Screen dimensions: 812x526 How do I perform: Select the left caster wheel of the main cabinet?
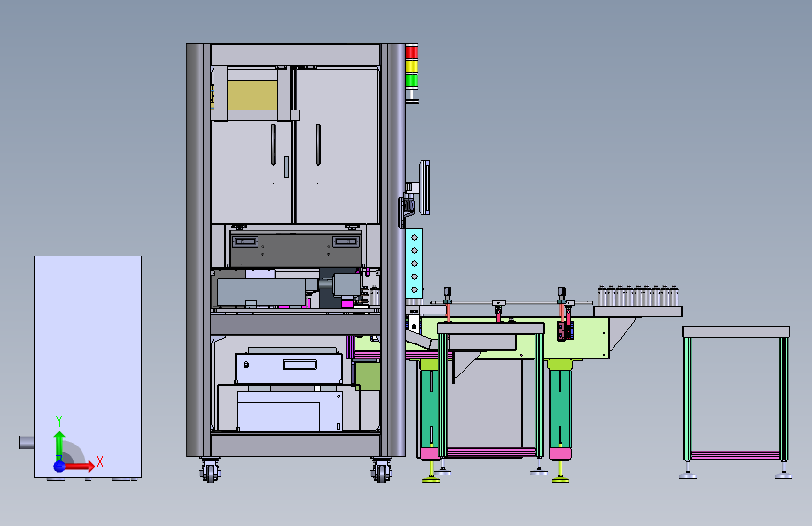pos(210,471)
